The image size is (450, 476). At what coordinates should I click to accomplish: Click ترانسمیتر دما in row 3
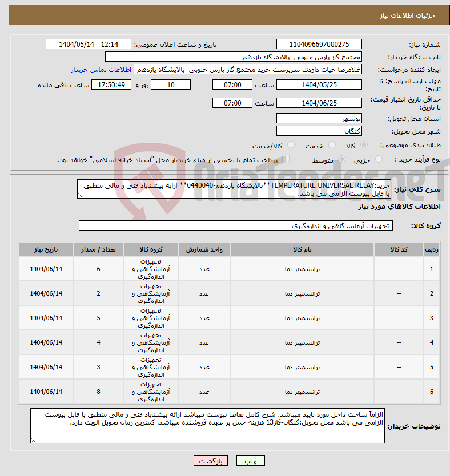[x=302, y=318]
